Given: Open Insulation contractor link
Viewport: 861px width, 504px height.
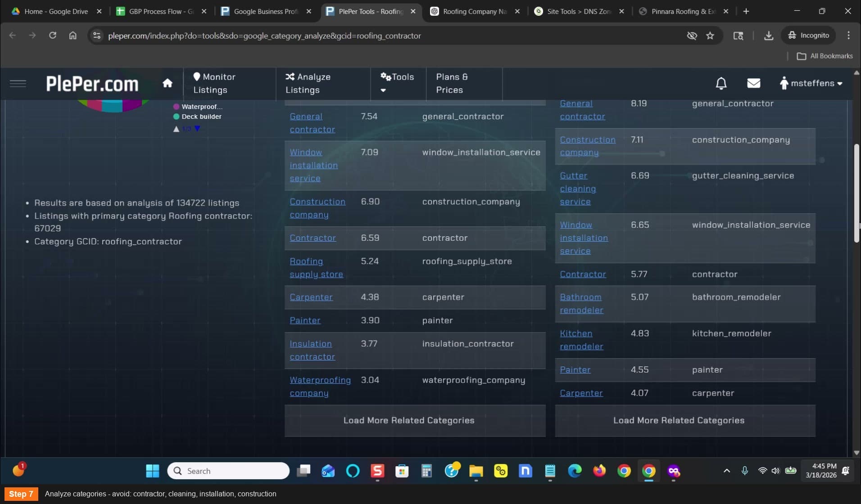Looking at the screenshot, I should (x=312, y=350).
